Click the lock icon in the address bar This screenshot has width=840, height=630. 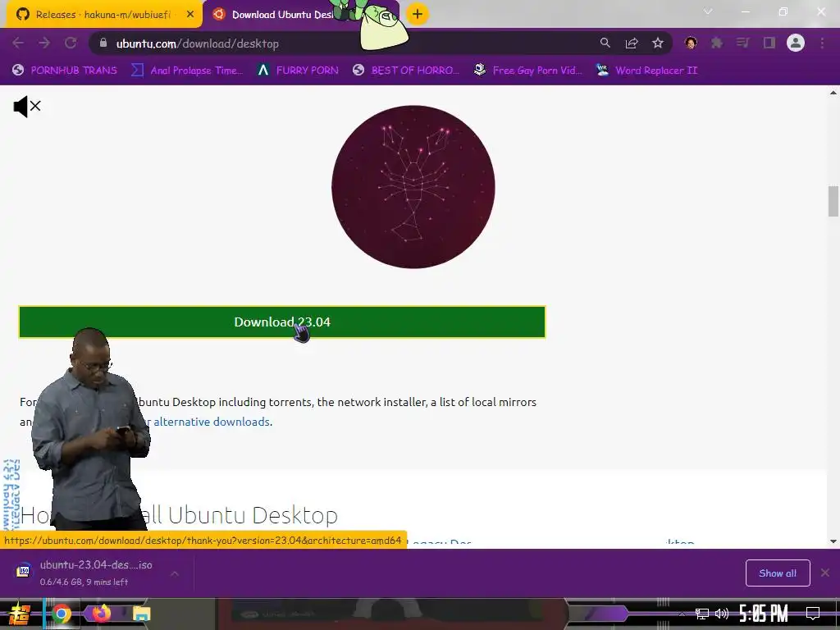tap(103, 43)
